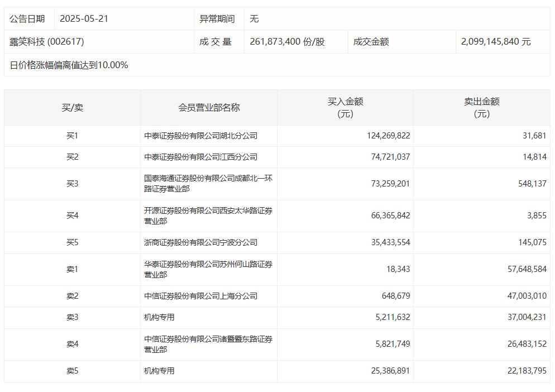555x392 pixels.
Task: Click 机构专用 in the 卖3 row
Action: coord(160,317)
